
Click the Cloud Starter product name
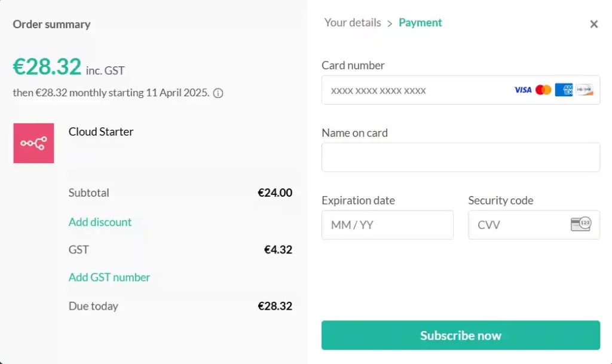click(101, 131)
